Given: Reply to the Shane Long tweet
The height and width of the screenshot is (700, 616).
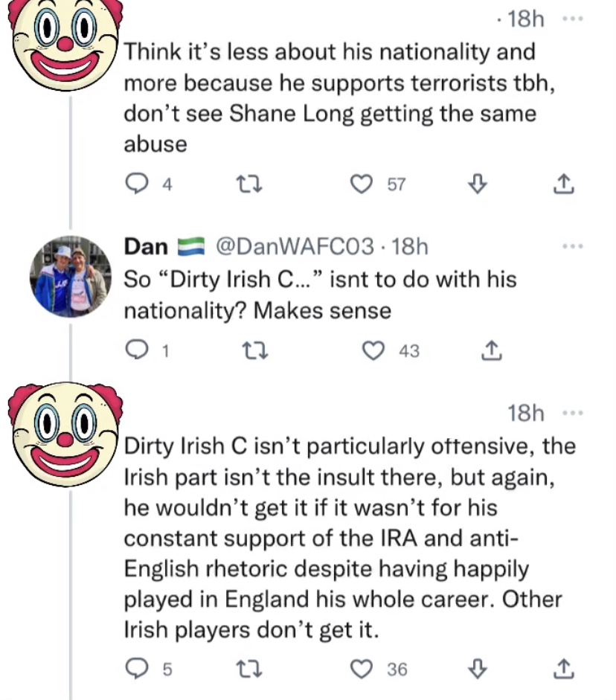Looking at the screenshot, I should 136,184.
